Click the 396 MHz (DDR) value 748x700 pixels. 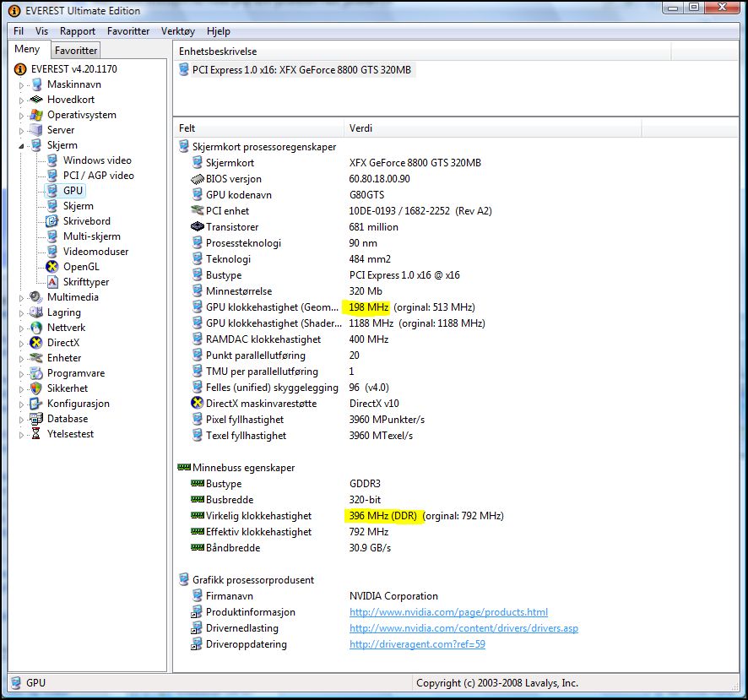(382, 516)
